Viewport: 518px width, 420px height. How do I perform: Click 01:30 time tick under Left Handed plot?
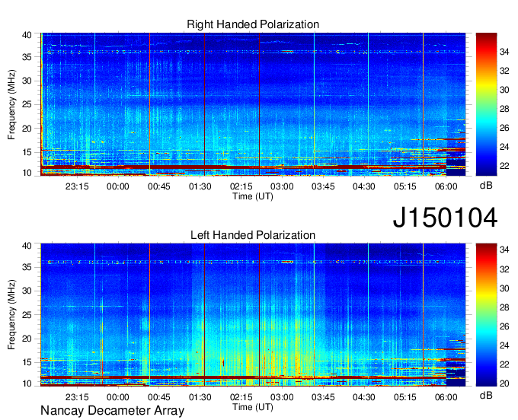pyautogui.click(x=200, y=397)
